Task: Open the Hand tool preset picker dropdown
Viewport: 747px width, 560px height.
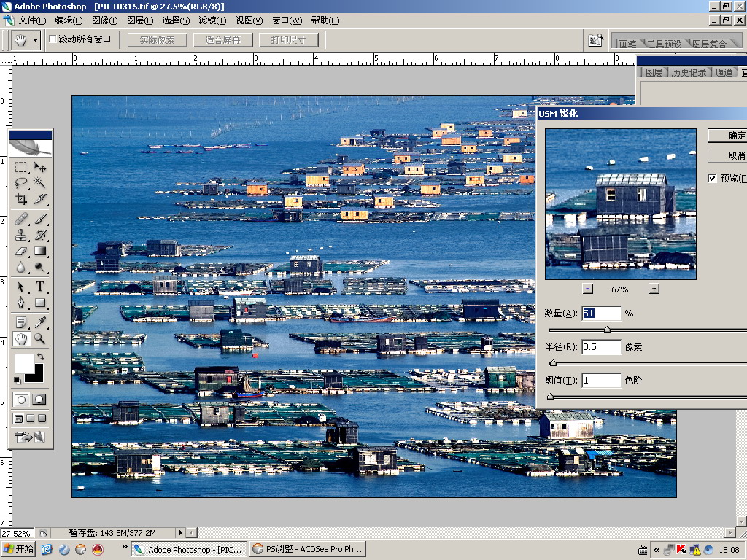Action: point(35,41)
